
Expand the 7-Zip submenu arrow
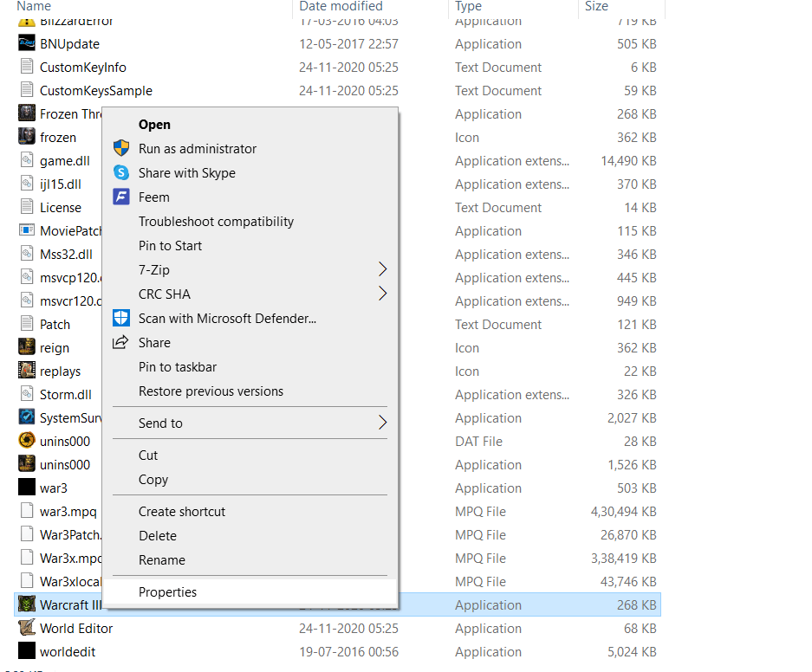pyautogui.click(x=382, y=270)
